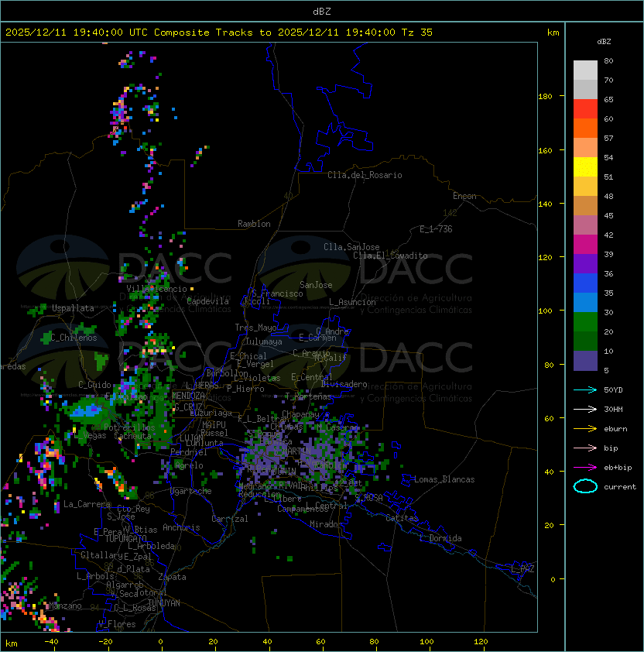Click the 'Zapata' map label
The image size is (644, 652).
172,577
